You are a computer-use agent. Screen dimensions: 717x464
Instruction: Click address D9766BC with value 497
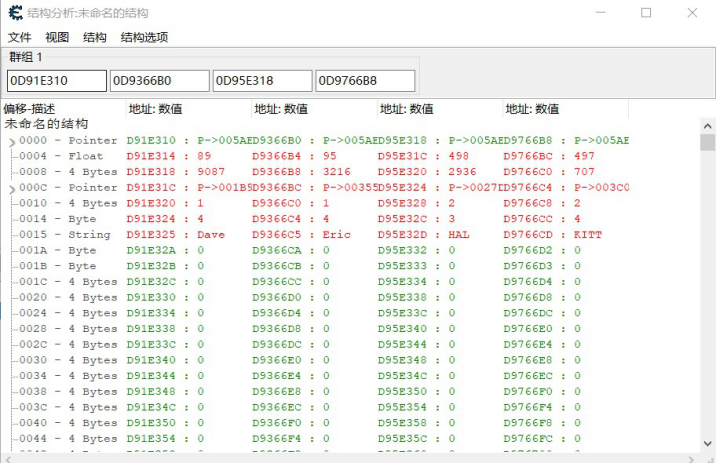[549, 156]
